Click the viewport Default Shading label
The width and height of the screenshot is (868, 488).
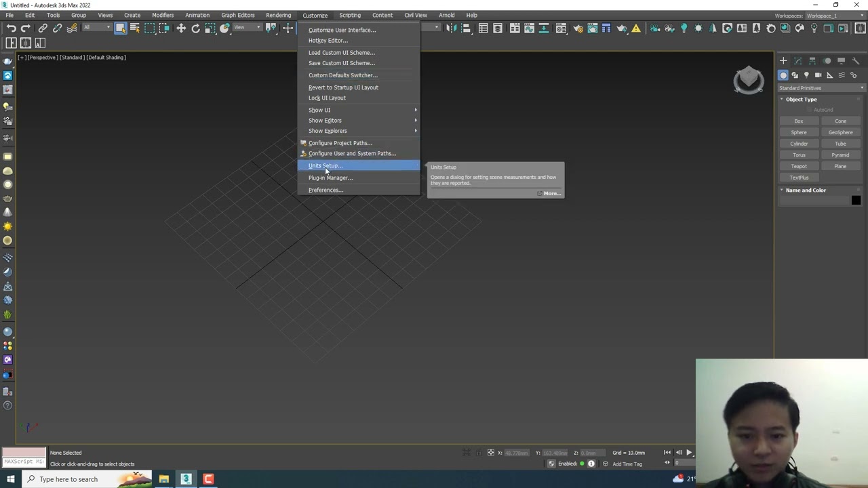click(x=106, y=58)
